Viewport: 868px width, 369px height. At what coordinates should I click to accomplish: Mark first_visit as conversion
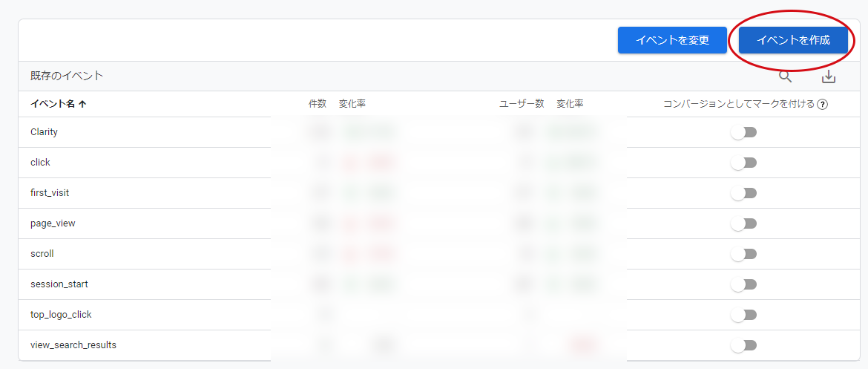click(x=743, y=193)
